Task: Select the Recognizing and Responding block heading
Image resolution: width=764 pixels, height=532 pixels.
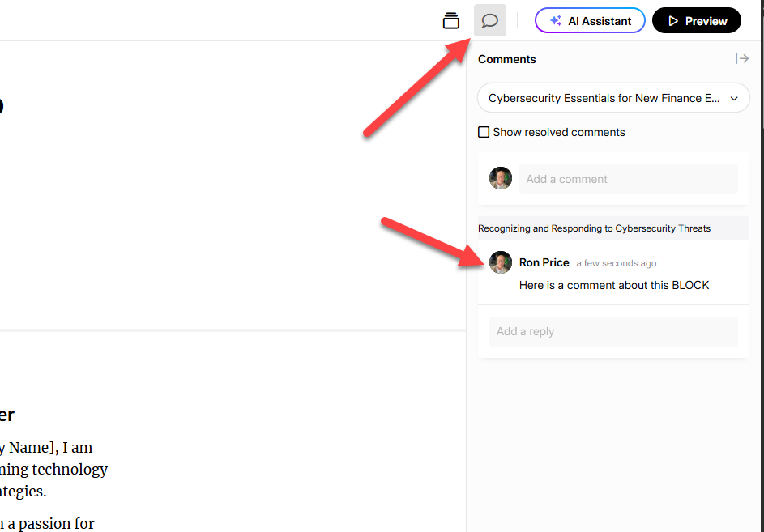Action: pyautogui.click(x=594, y=228)
